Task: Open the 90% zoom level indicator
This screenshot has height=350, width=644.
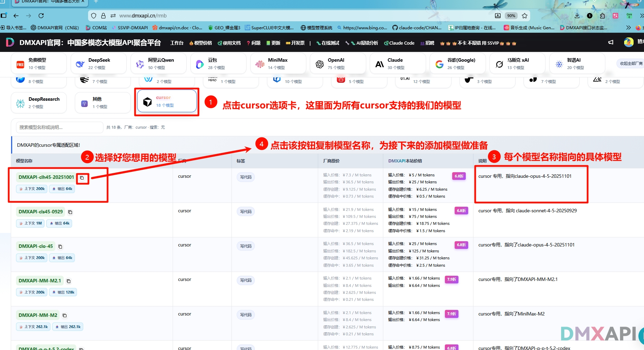Action: pyautogui.click(x=511, y=16)
